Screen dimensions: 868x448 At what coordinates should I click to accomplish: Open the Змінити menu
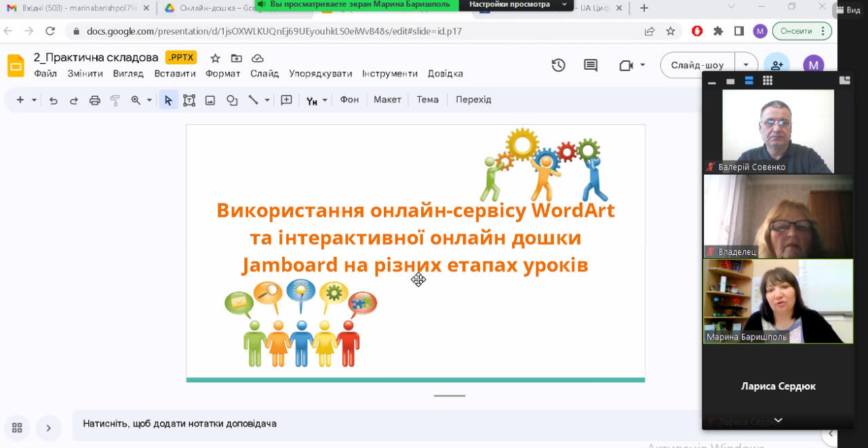click(85, 74)
